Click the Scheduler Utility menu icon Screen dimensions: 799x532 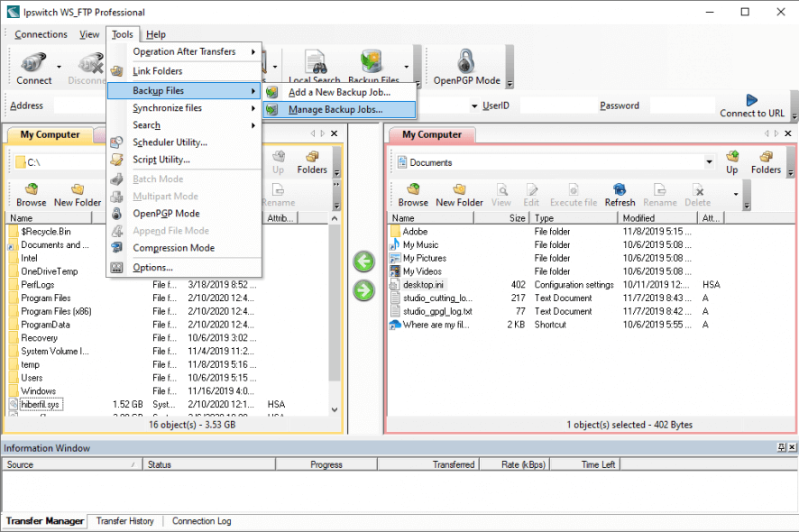pyautogui.click(x=117, y=142)
